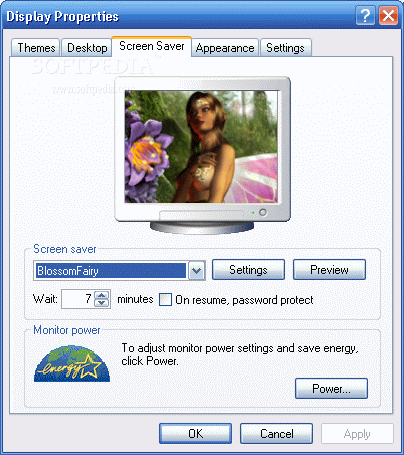
Task: Close the Display Properties dialog
Action: 388,16
